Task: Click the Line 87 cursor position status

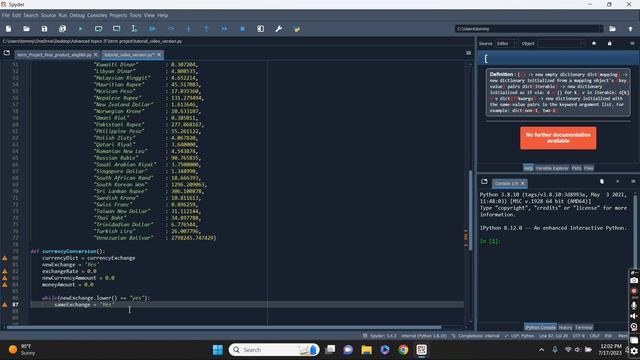Action: (553, 336)
